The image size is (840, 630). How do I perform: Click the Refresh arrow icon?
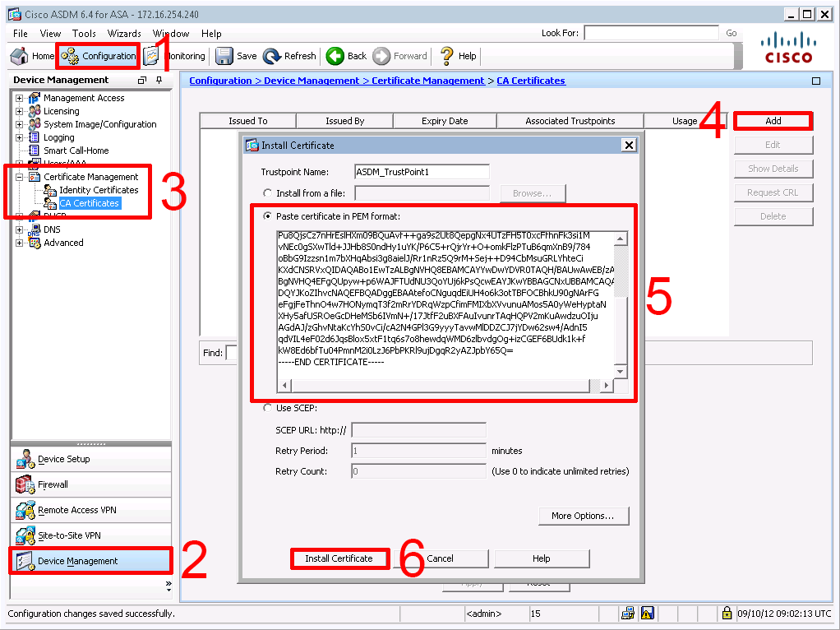click(271, 56)
